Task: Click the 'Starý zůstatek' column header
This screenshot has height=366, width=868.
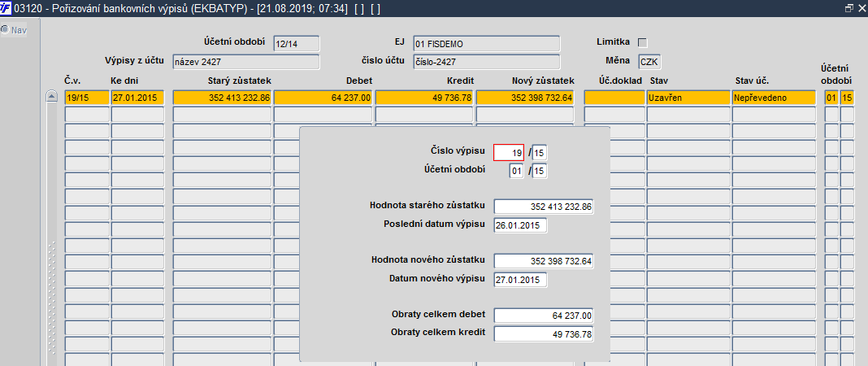Action: (240, 81)
